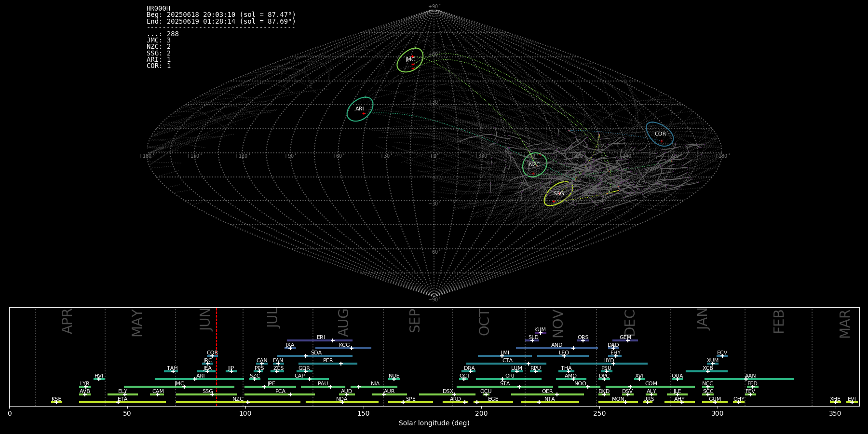The width and height of the screenshot is (868, 434).
Task: Click the DRA shower label in timeline
Action: pos(469,368)
